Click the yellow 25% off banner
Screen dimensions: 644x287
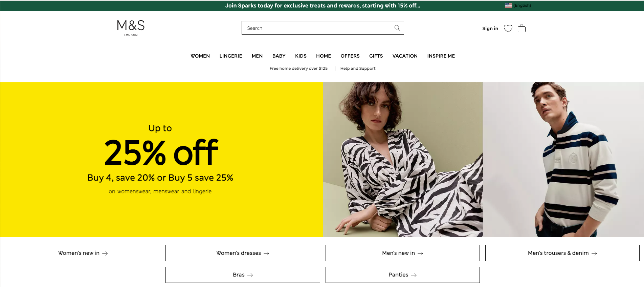point(161,160)
